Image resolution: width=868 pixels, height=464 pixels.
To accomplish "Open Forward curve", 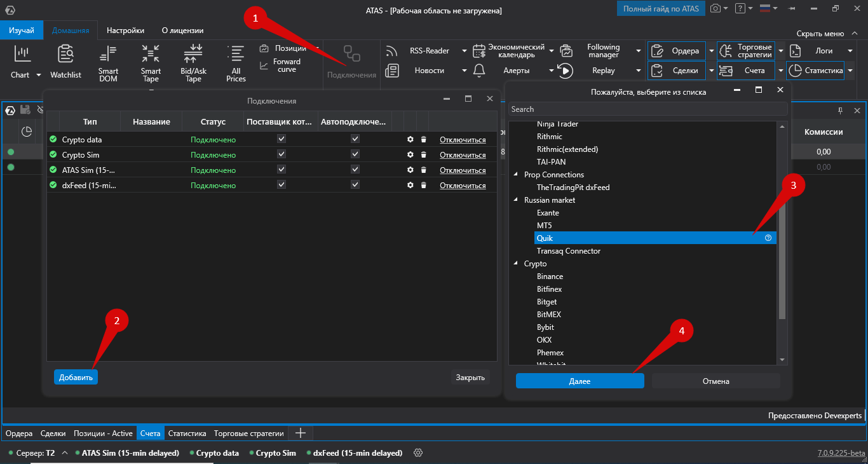I will pyautogui.click(x=280, y=65).
